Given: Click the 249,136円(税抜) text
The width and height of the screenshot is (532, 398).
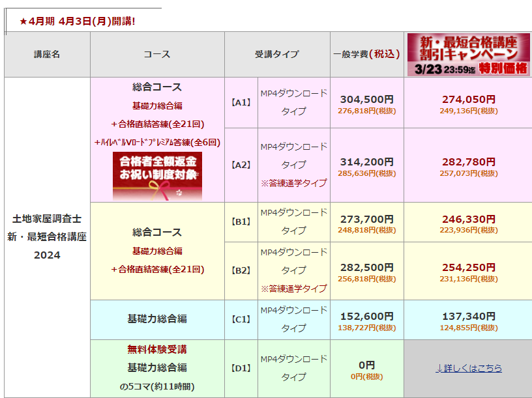Looking at the screenshot, I should (469, 111).
